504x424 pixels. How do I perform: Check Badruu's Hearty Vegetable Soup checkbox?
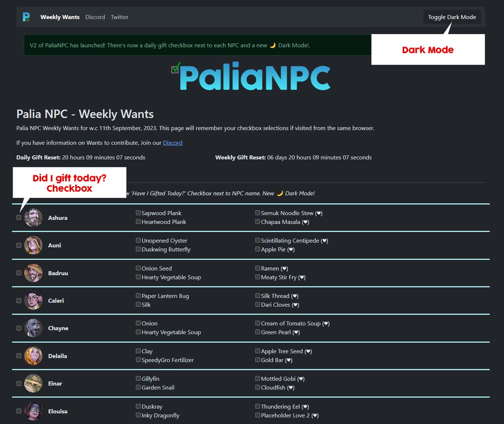tap(138, 277)
